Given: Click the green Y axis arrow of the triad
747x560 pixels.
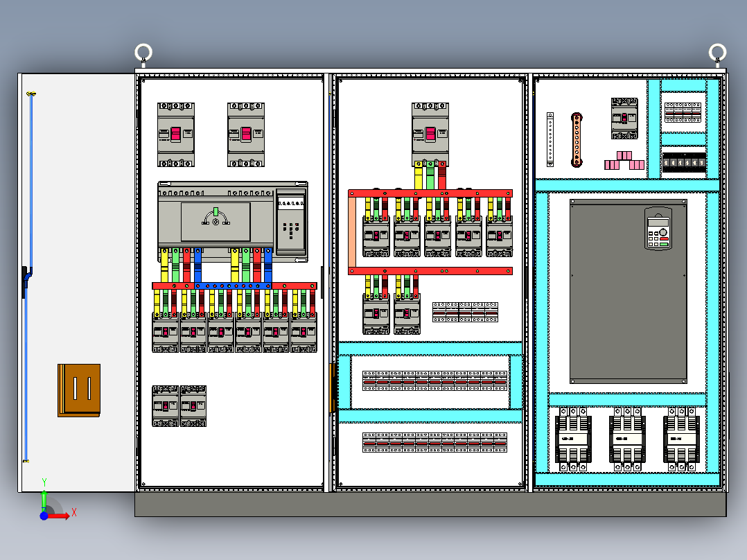Looking at the screenshot, I should (44, 500).
